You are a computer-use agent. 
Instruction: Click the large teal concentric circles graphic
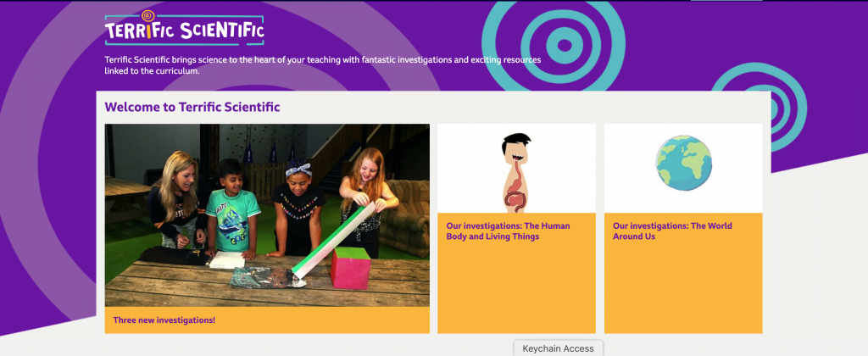(554, 46)
